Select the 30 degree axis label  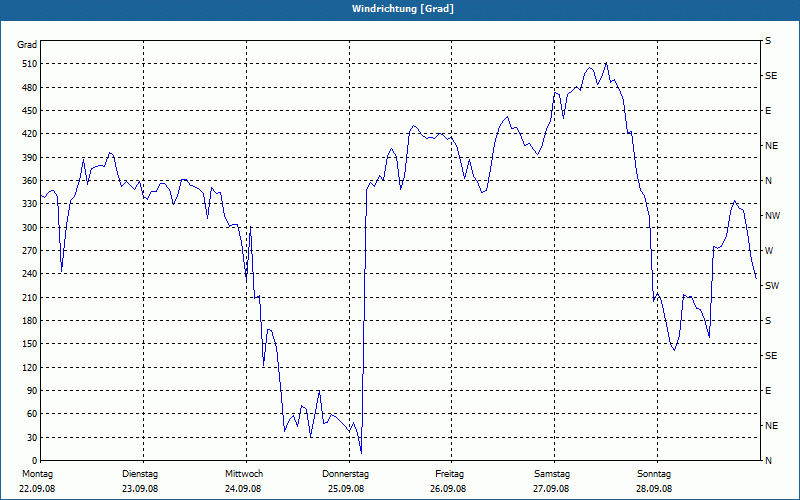(x=32, y=438)
